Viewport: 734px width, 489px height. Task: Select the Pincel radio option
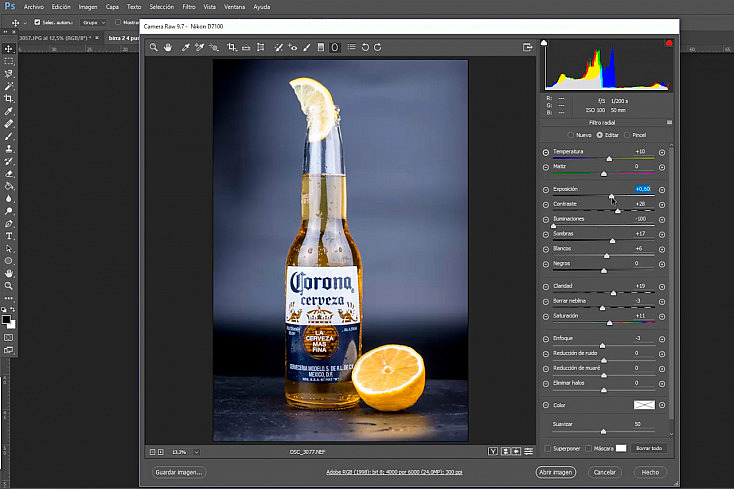point(627,135)
